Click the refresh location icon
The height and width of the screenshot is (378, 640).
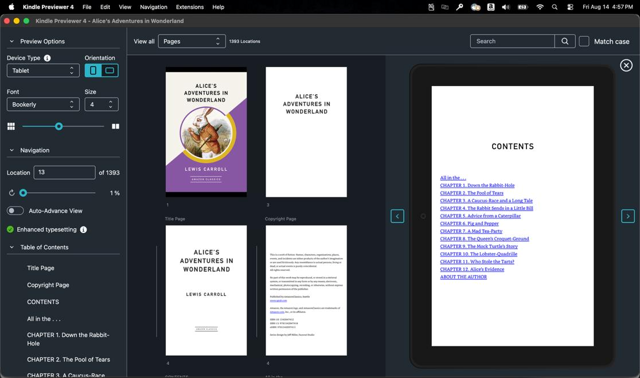[x=11, y=193]
